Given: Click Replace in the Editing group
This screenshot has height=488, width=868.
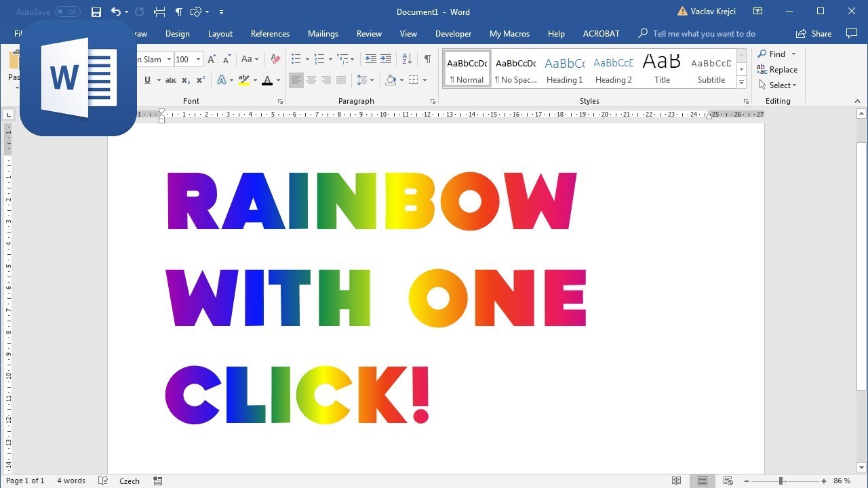Looking at the screenshot, I should click(778, 70).
